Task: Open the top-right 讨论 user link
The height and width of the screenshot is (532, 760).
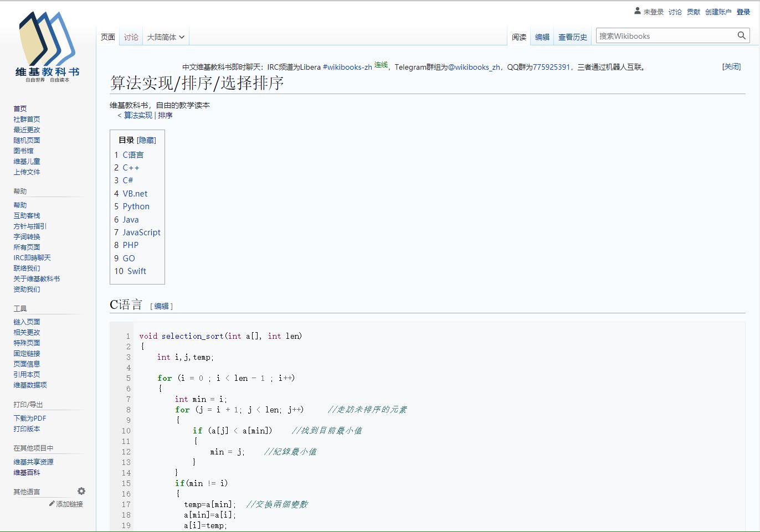Action: (x=675, y=12)
